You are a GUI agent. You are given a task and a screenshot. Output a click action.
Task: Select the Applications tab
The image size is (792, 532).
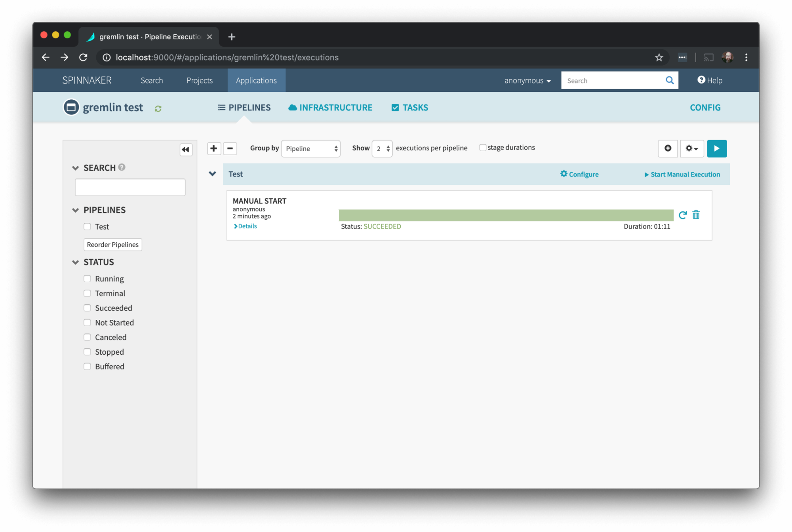[x=257, y=80]
